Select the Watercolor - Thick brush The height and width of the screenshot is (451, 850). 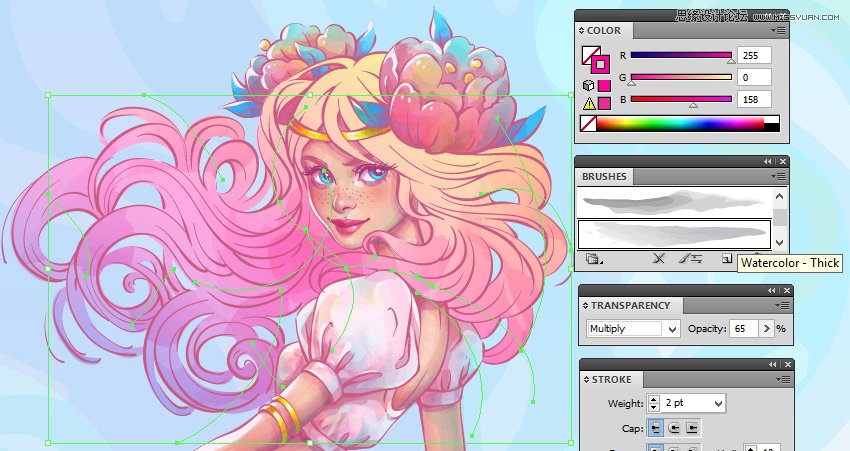coord(674,235)
